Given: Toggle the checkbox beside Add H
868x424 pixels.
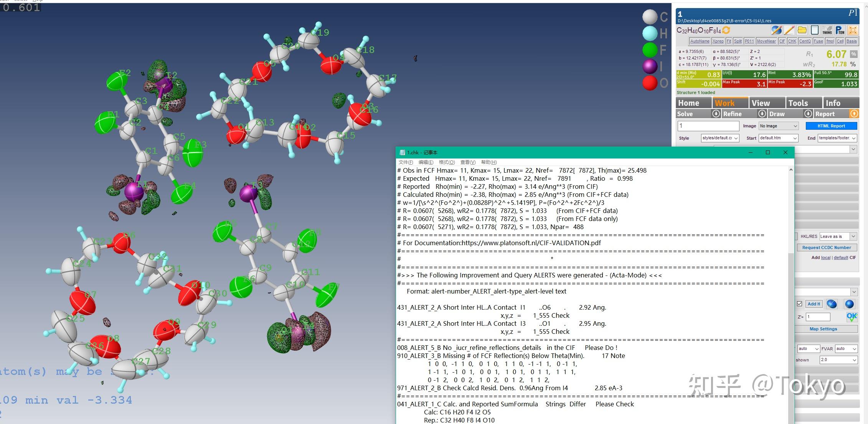Looking at the screenshot, I should pos(799,304).
